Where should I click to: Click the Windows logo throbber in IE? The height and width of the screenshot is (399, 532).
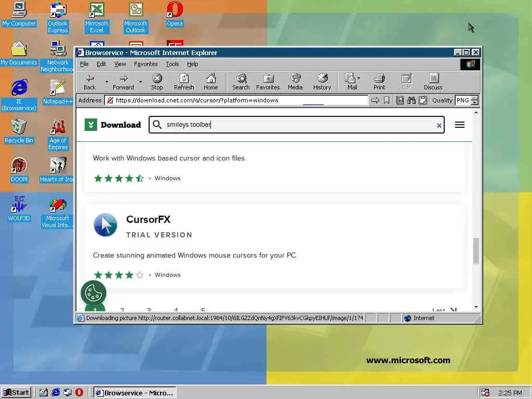(x=470, y=64)
